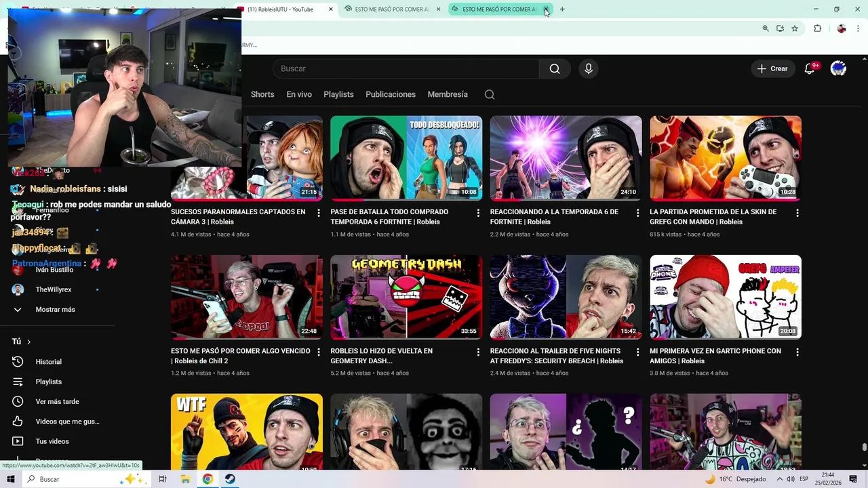
Task: Open the WTF yellow thumbnail
Action: tap(247, 432)
